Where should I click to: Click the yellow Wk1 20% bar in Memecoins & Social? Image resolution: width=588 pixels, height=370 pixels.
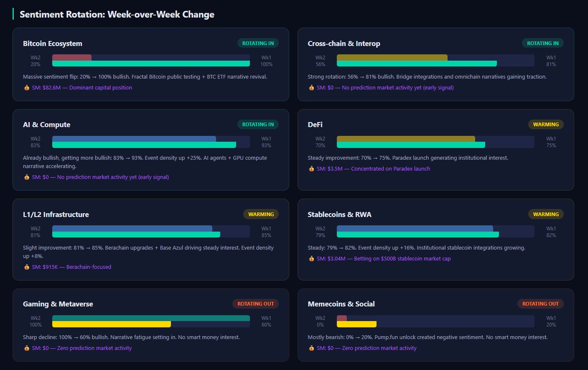click(357, 324)
